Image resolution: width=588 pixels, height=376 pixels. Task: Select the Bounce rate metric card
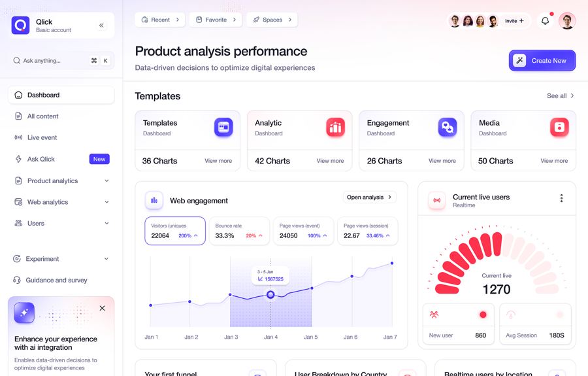point(239,231)
